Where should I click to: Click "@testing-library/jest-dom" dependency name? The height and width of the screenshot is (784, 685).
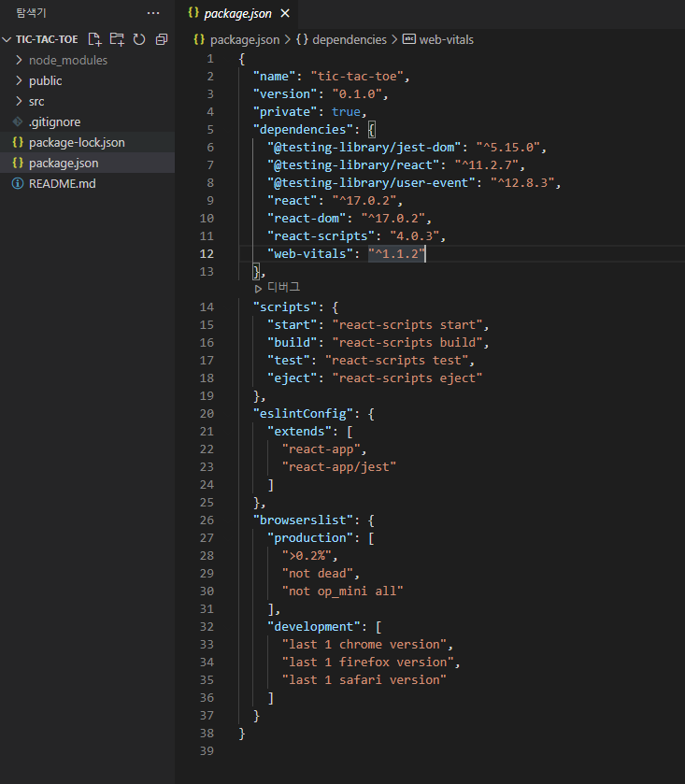(x=364, y=148)
